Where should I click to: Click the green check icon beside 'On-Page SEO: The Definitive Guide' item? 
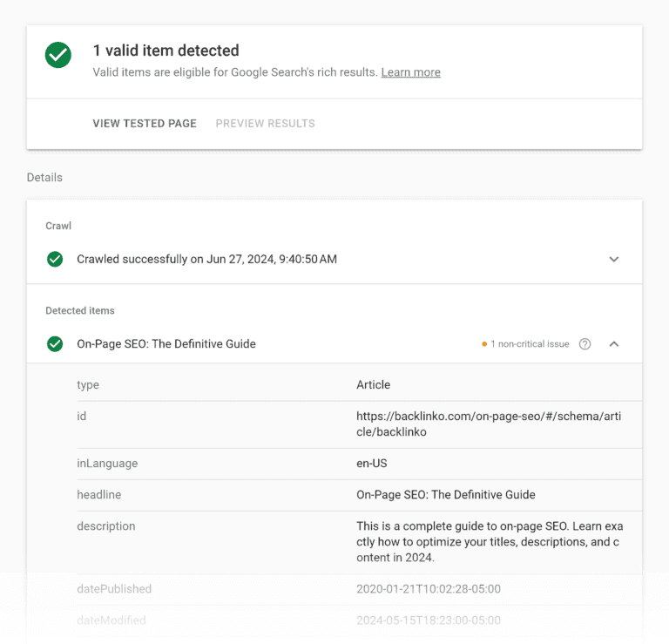click(x=55, y=344)
